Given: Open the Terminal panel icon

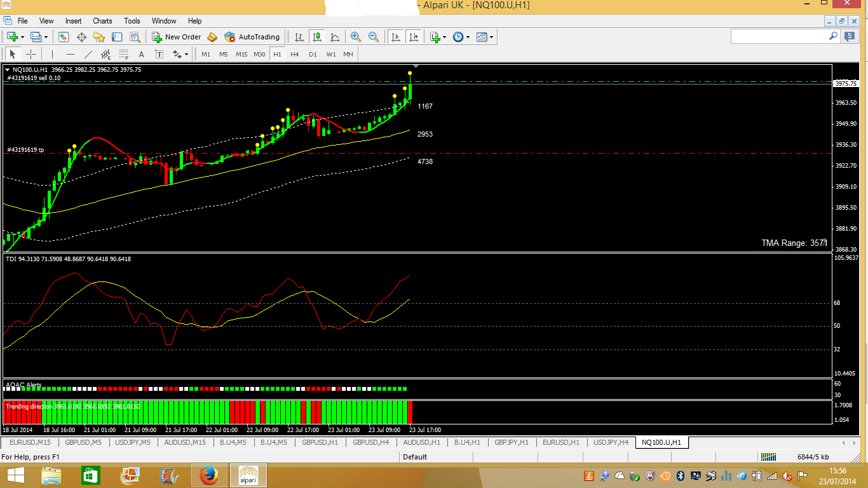Looking at the screenshot, I should [x=117, y=37].
